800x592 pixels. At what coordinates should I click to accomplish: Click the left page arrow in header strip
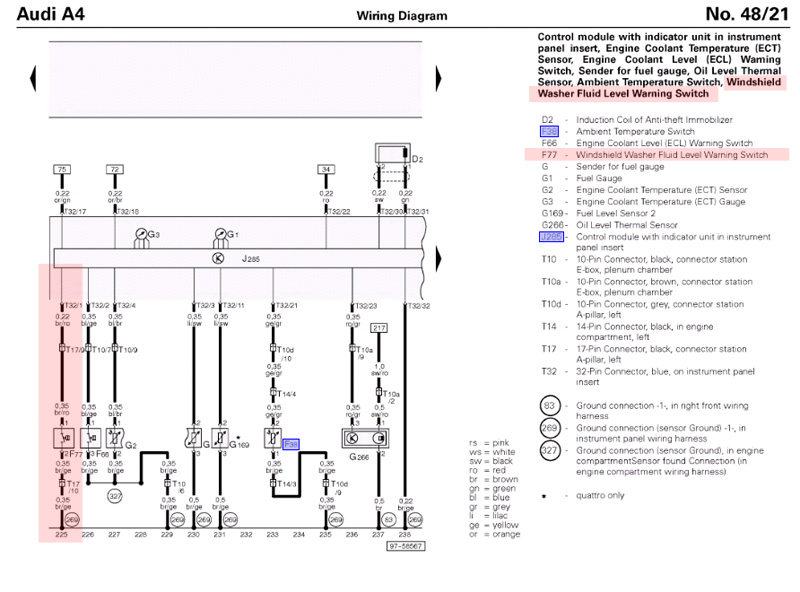pos(33,77)
